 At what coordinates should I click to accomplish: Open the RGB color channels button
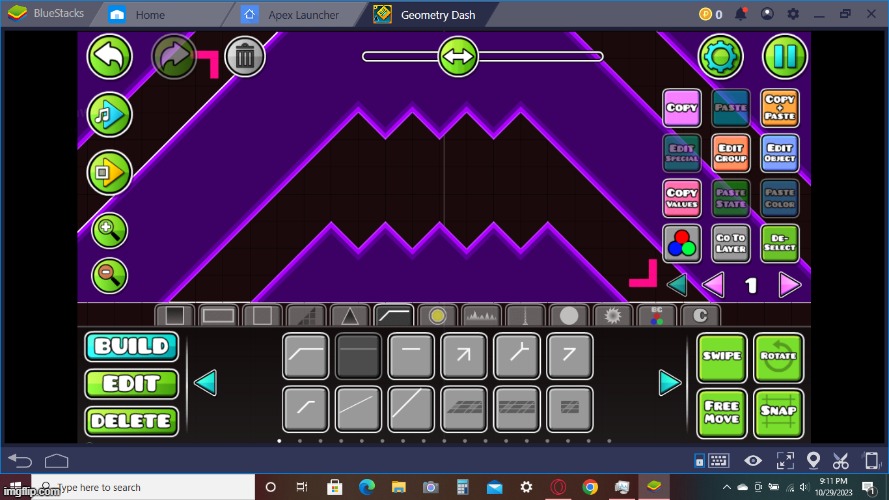681,244
